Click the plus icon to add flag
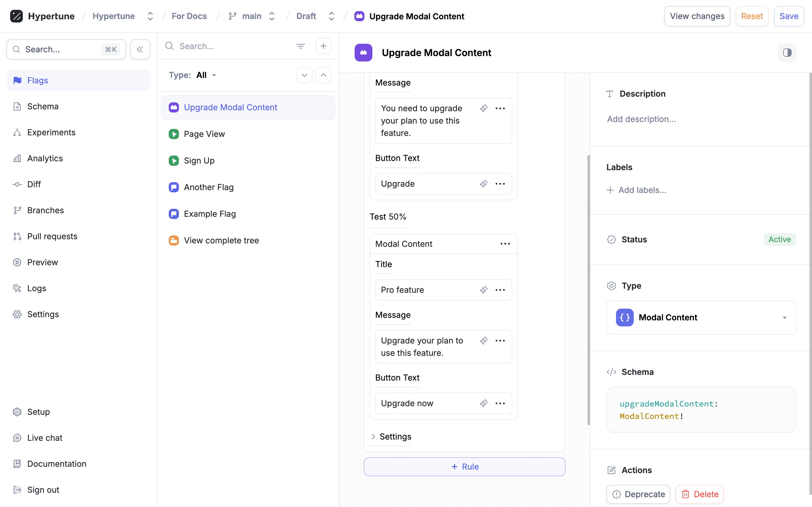 coord(323,46)
